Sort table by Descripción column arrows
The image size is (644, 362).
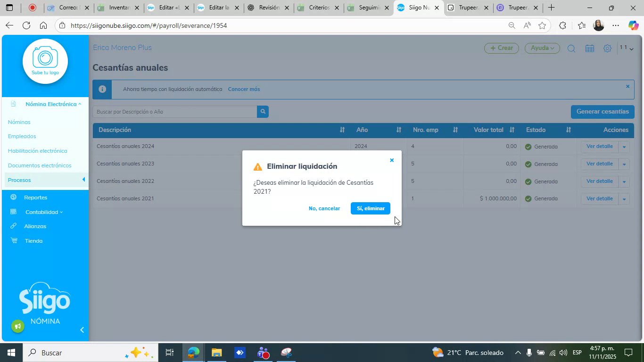pos(342,130)
